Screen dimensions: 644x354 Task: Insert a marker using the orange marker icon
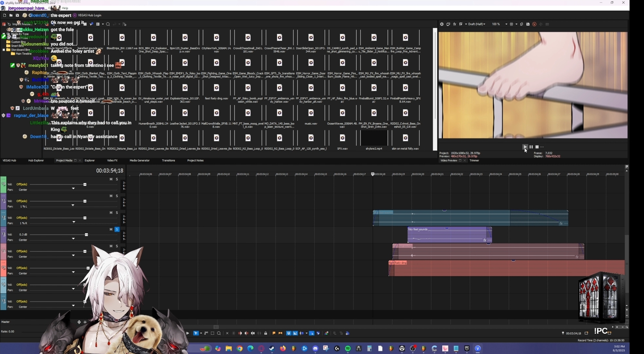point(274,333)
